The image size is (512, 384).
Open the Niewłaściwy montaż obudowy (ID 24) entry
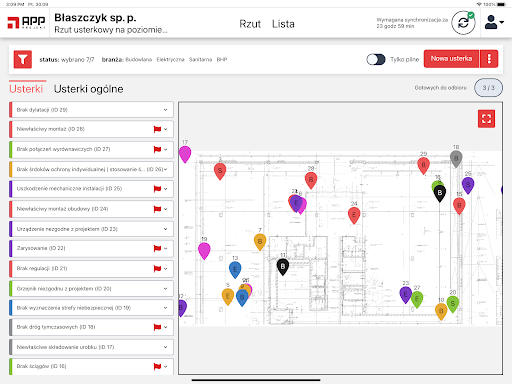[91, 209]
